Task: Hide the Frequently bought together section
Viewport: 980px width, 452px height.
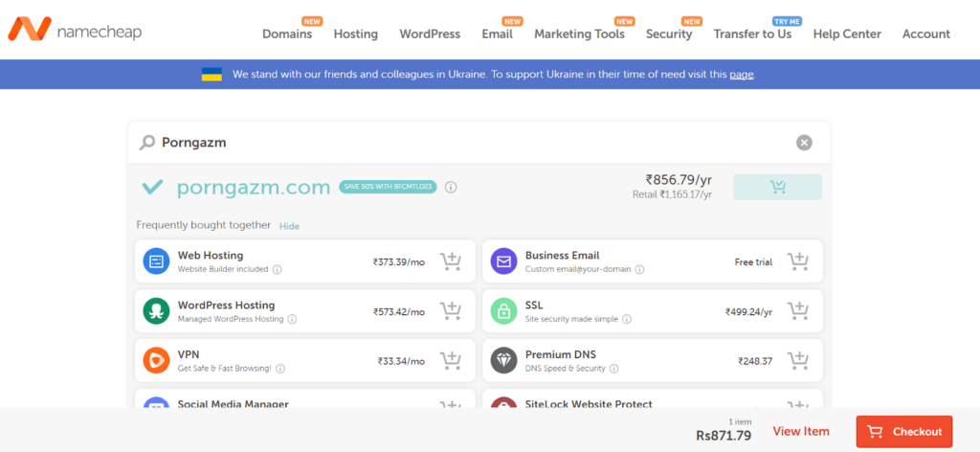Action: pos(289,226)
